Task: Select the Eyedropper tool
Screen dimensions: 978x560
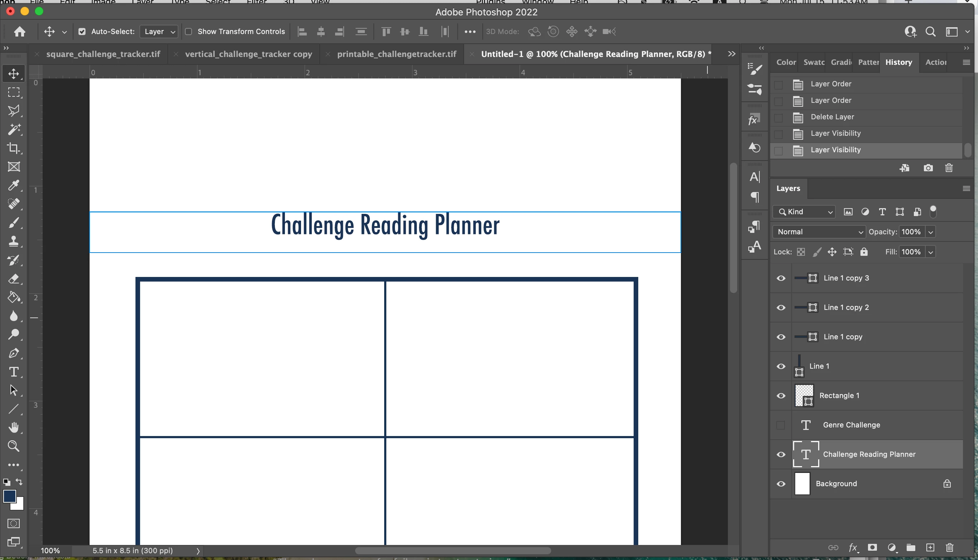Action: click(x=14, y=185)
